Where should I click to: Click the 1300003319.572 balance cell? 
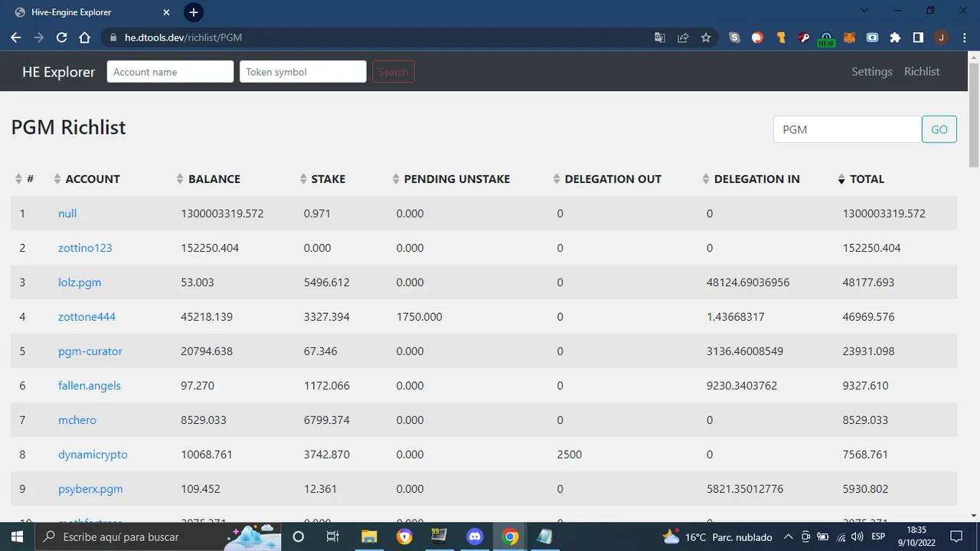coord(222,214)
